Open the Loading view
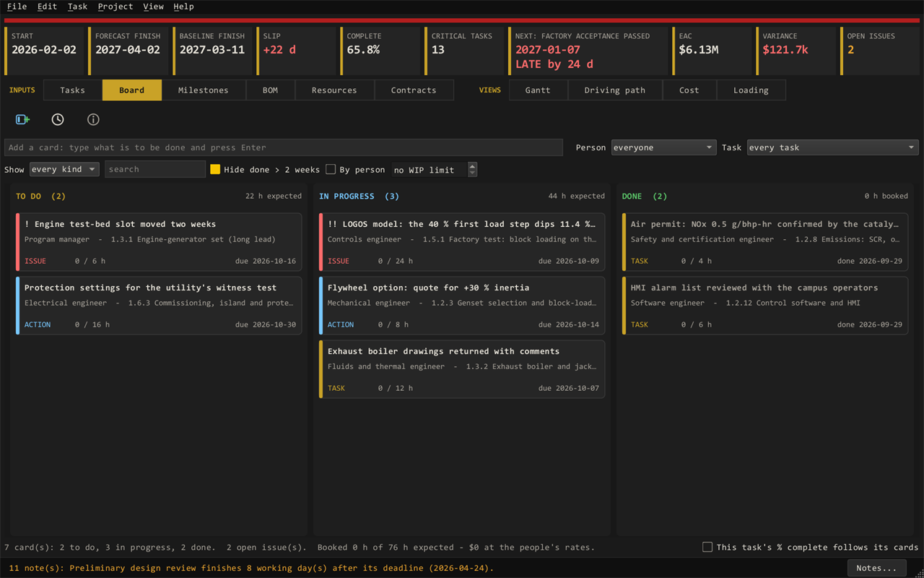This screenshot has height=578, width=924. pos(751,90)
